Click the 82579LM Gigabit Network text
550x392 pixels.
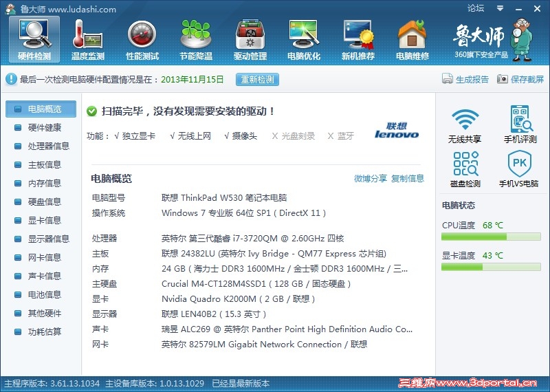click(x=265, y=345)
